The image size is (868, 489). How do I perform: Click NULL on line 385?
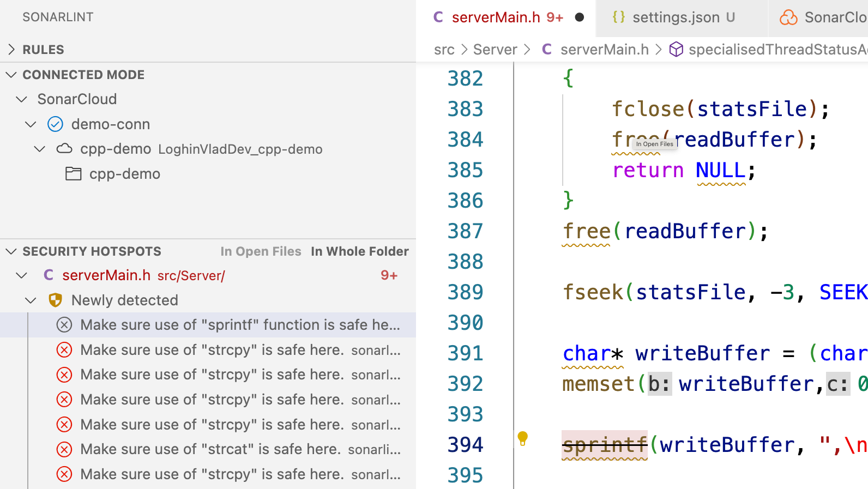tap(721, 170)
